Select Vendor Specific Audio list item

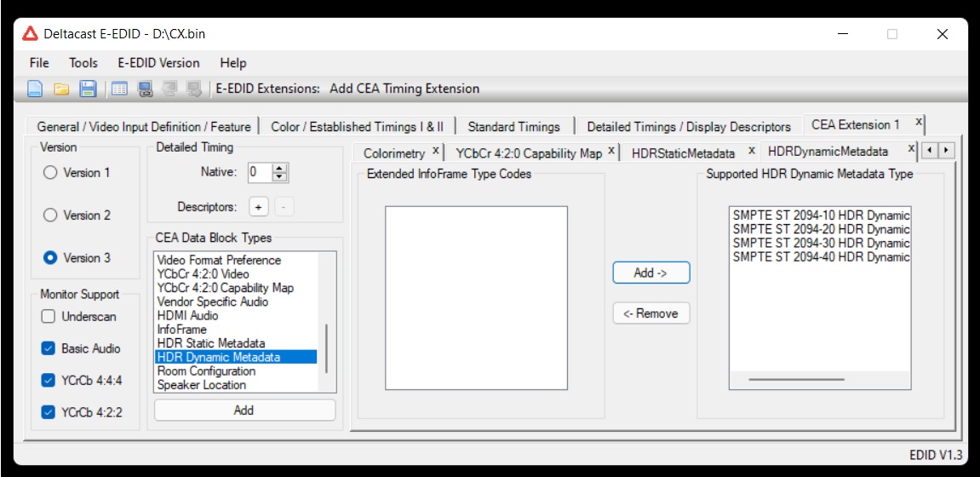[x=236, y=302]
